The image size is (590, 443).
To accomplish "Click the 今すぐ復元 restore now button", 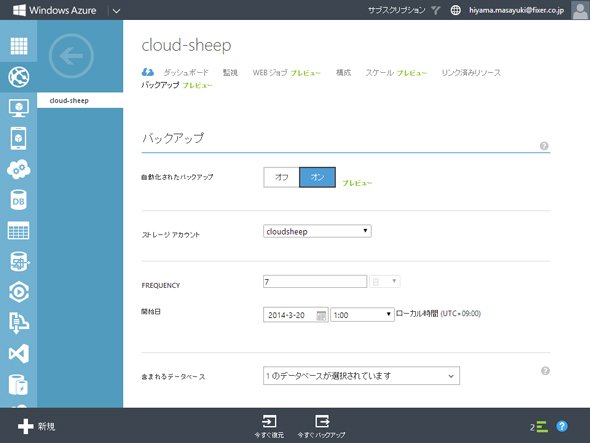I will tap(269, 426).
